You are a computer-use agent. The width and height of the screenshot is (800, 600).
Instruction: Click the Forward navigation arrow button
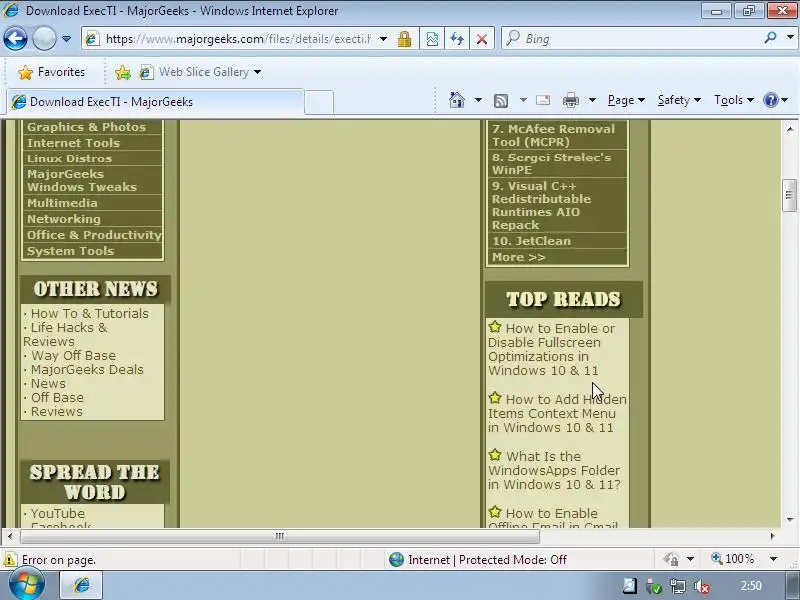44,38
